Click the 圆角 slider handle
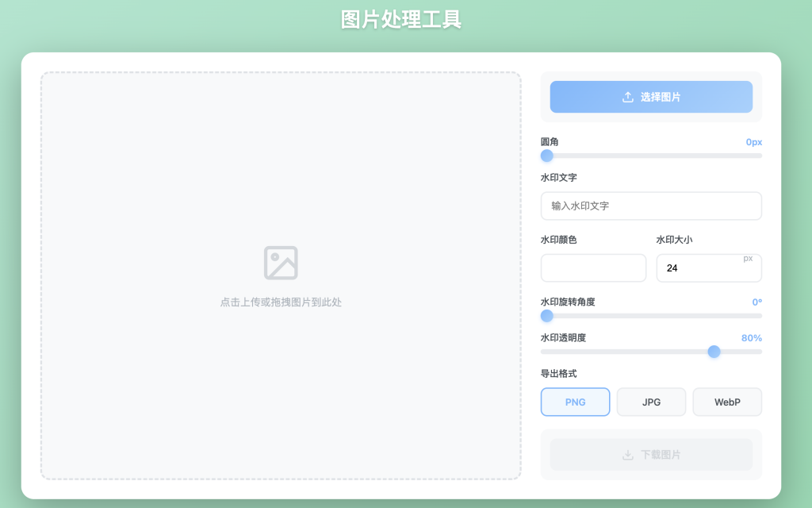812x508 pixels. [547, 156]
